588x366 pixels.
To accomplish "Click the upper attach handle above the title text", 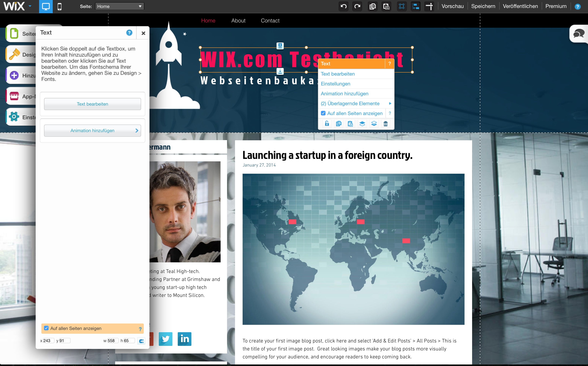I will point(280,46).
